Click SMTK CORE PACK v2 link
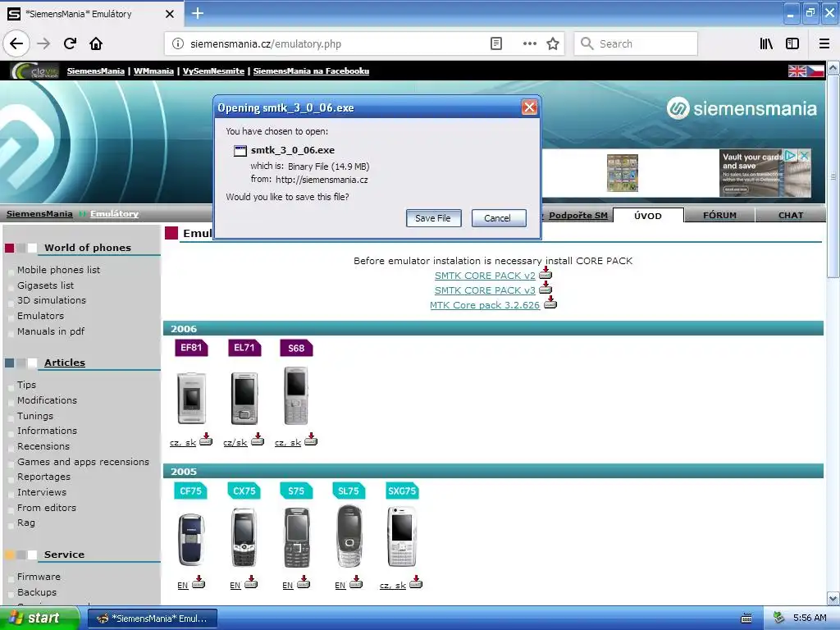840x630 pixels. coord(485,276)
